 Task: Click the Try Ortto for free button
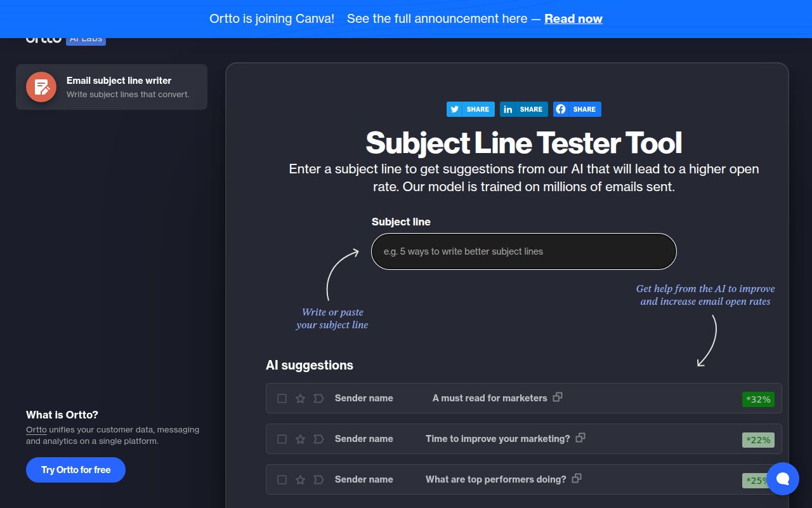(x=75, y=470)
